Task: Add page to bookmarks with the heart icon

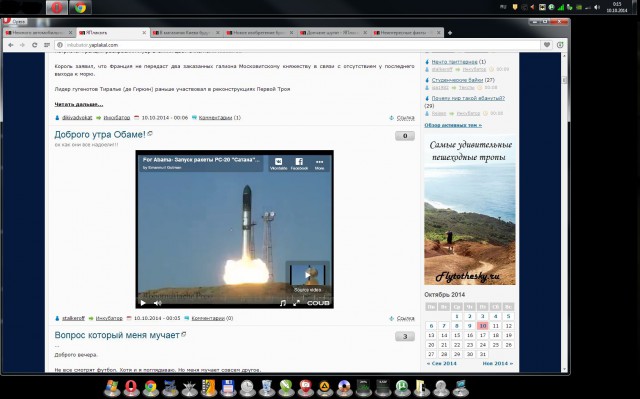Action: tap(547, 45)
